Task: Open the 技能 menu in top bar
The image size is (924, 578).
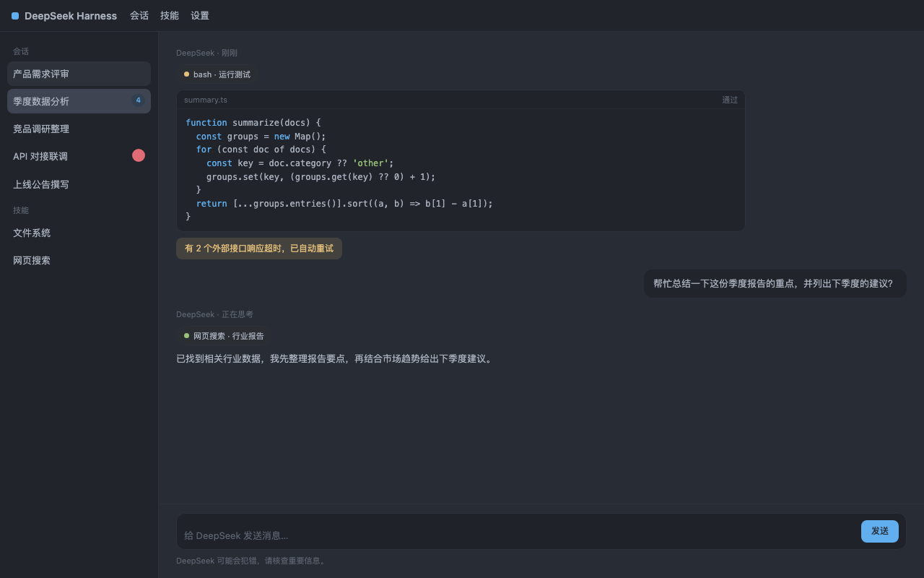Action: pos(170,16)
